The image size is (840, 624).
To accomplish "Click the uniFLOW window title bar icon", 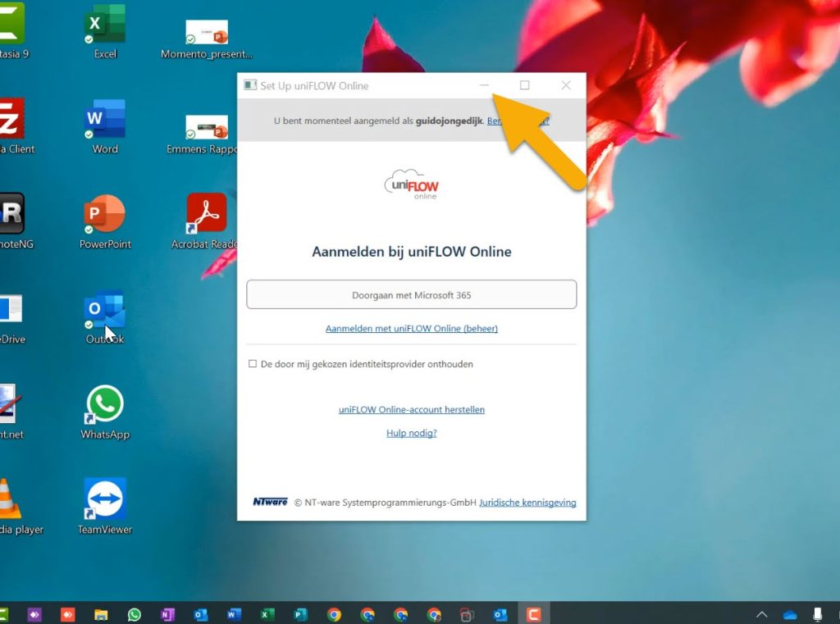I will point(250,85).
